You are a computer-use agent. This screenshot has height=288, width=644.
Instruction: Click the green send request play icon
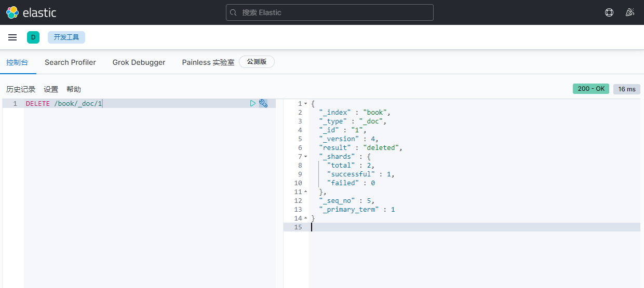[253, 103]
